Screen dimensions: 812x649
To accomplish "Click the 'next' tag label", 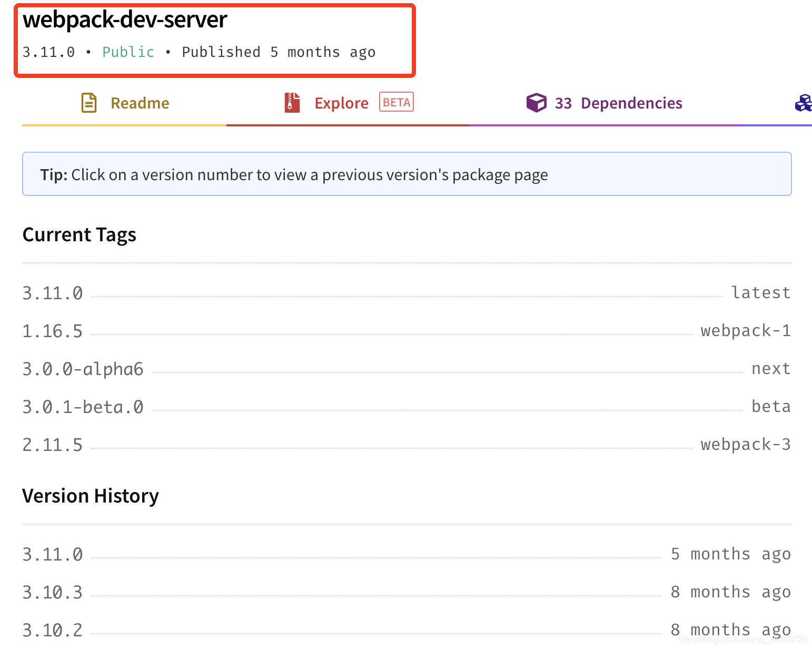I will pos(771,369).
